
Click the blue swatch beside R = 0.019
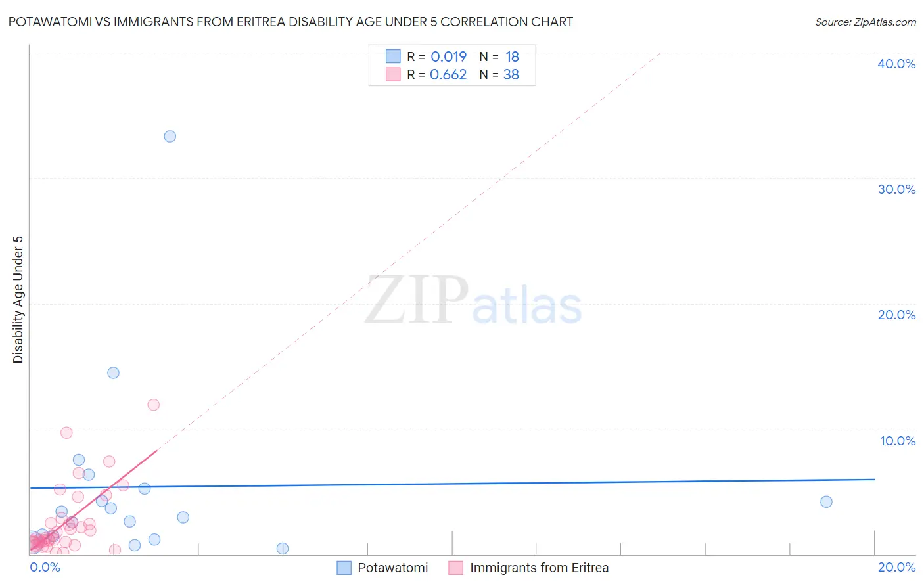[393, 56]
